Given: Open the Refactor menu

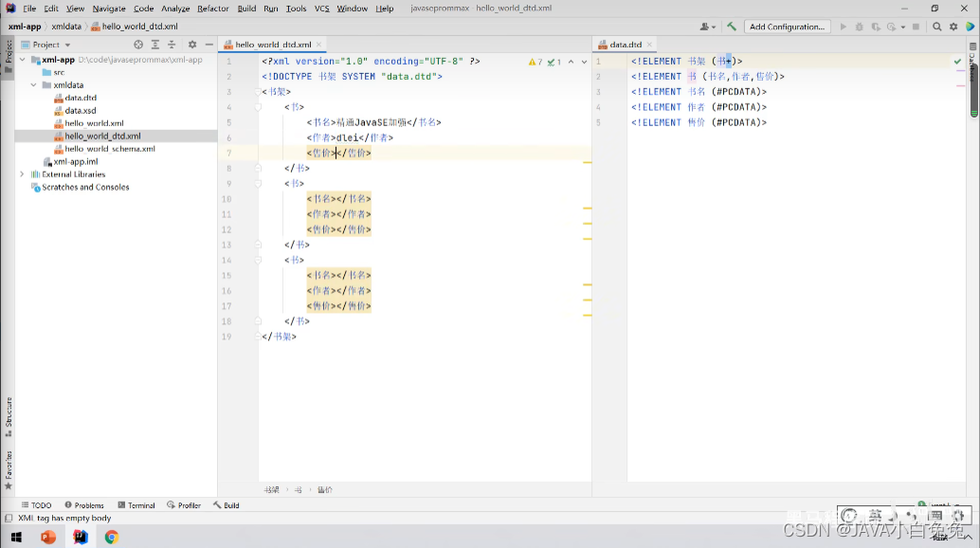Looking at the screenshot, I should (213, 9).
